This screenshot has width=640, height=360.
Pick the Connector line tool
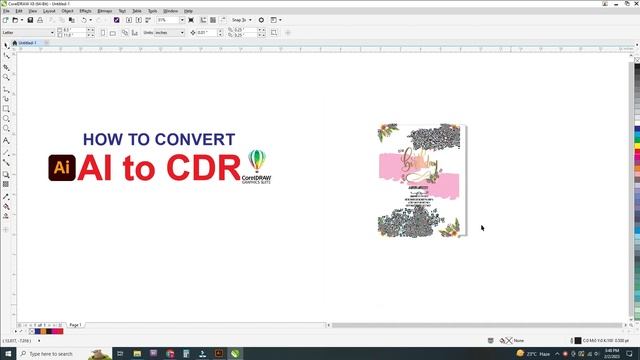click(x=6, y=162)
